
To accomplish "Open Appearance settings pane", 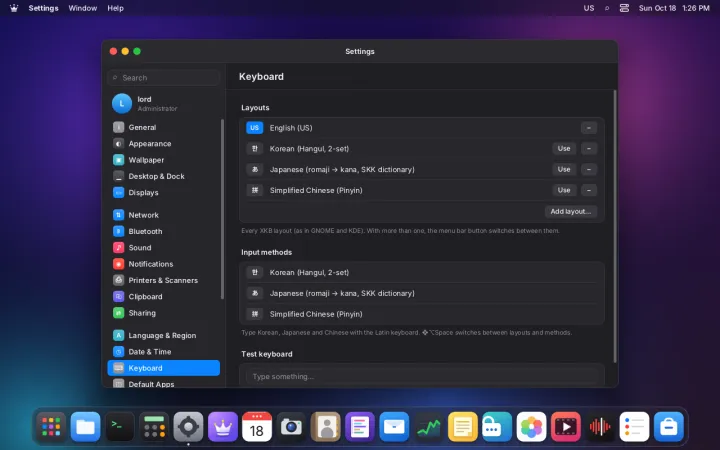I will (163, 144).
